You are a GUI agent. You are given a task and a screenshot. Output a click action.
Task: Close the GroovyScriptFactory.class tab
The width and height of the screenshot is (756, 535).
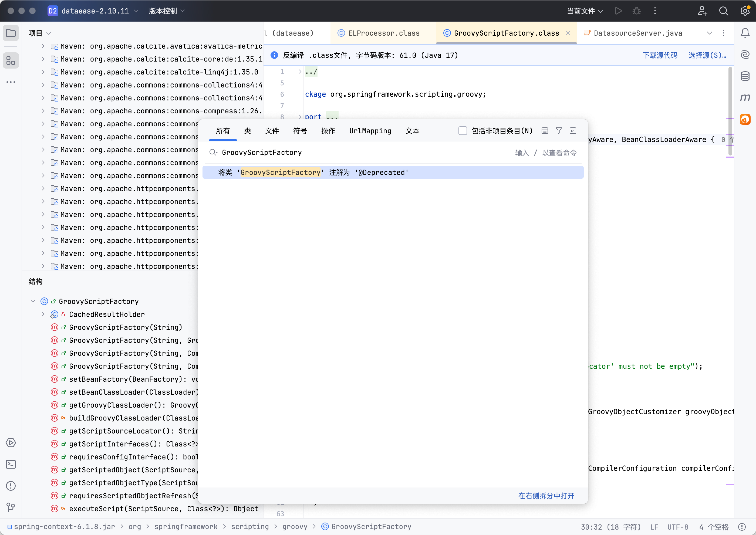(x=568, y=33)
